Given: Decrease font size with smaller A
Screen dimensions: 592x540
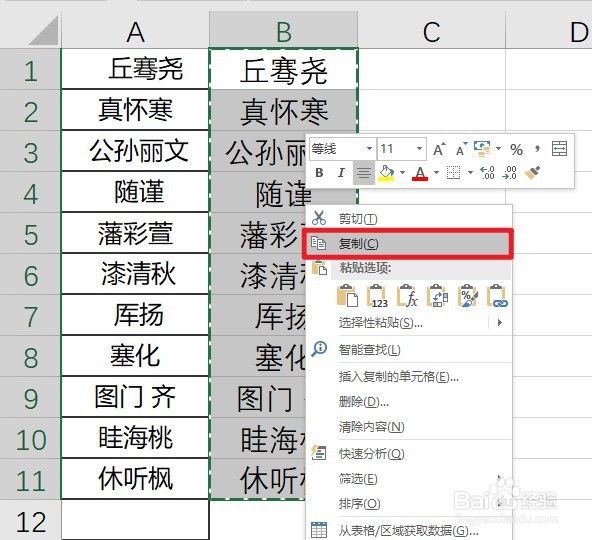Looking at the screenshot, I should pos(461,149).
